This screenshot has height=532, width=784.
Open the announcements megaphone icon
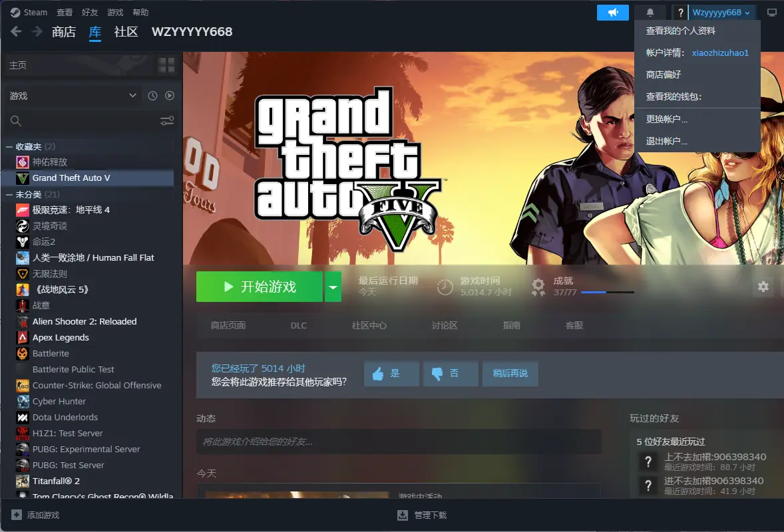pos(612,13)
